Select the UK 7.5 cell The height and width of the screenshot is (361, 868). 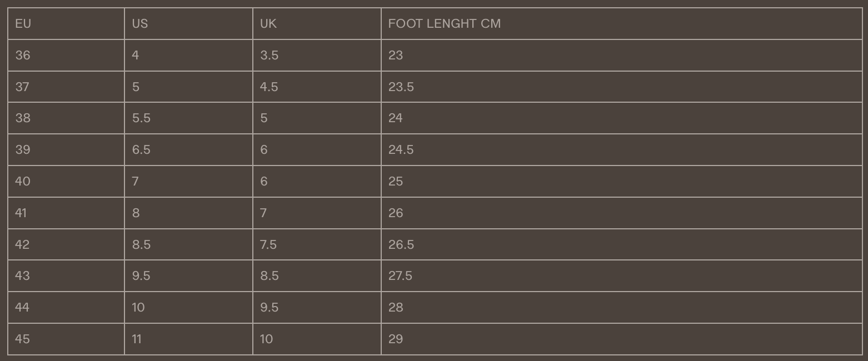point(268,245)
